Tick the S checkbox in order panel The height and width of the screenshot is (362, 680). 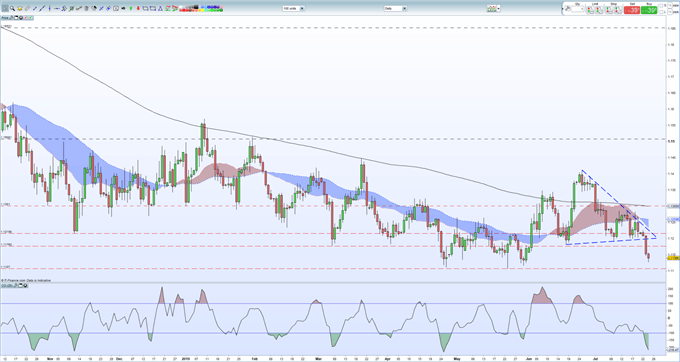661,5
